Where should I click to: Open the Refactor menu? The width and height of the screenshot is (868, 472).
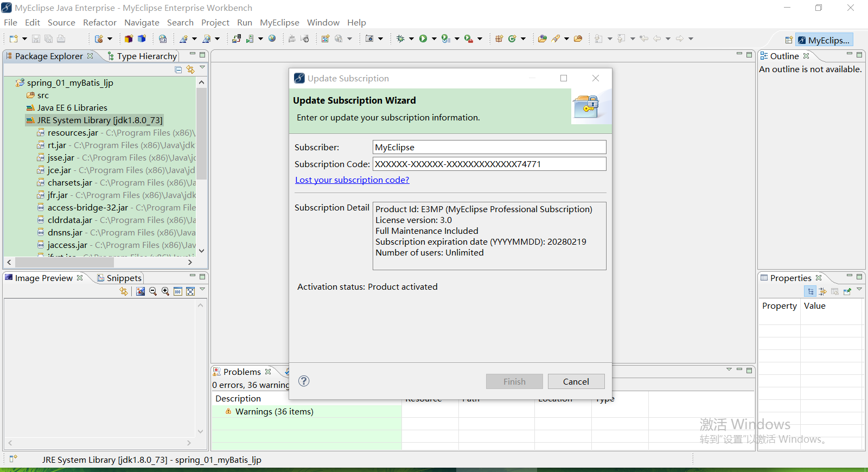[x=100, y=22]
